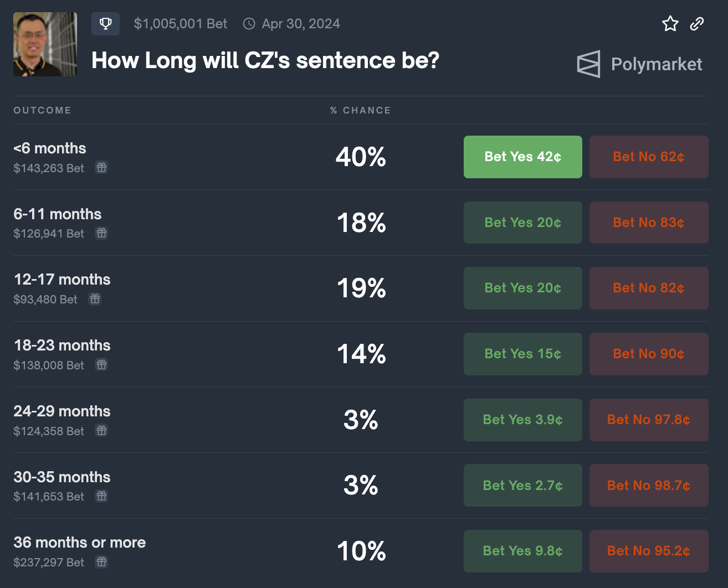The height and width of the screenshot is (588, 728).
Task: Click gift icon under 24-29 months
Action: [x=101, y=431]
